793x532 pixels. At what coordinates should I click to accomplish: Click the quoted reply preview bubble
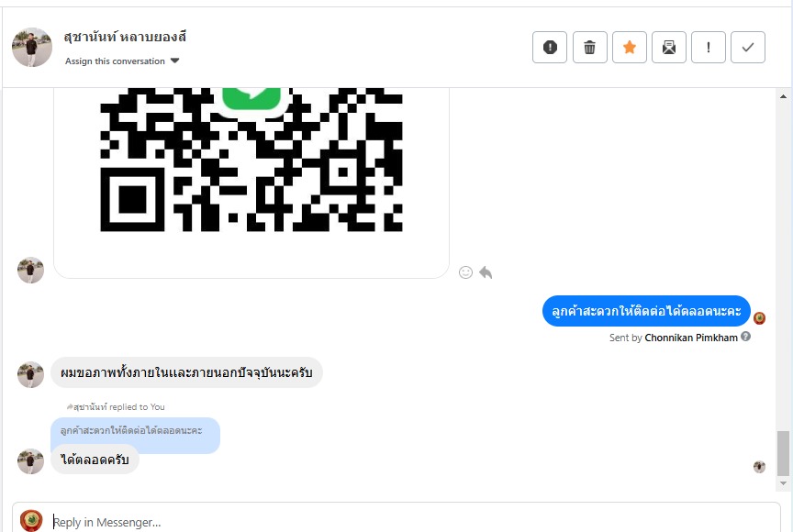(x=134, y=431)
